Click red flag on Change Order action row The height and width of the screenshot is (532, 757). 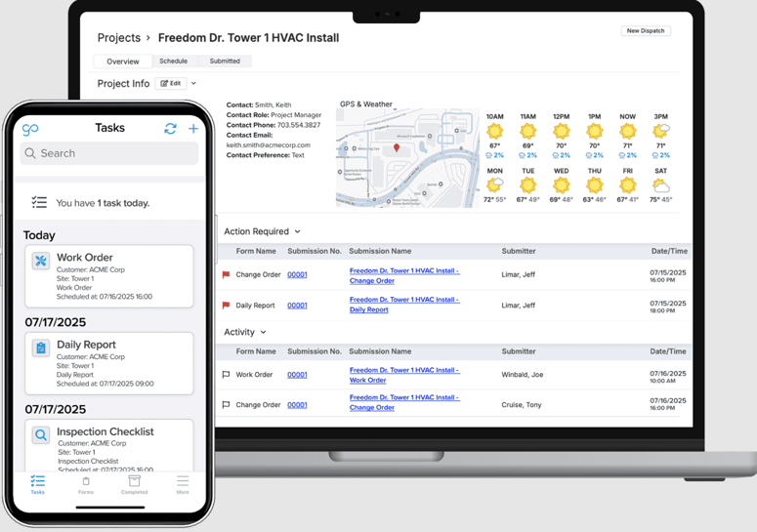pyautogui.click(x=226, y=274)
